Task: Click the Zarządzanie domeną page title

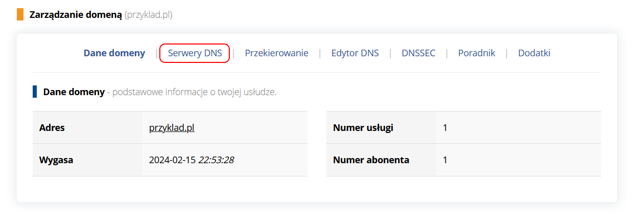Action: point(76,15)
